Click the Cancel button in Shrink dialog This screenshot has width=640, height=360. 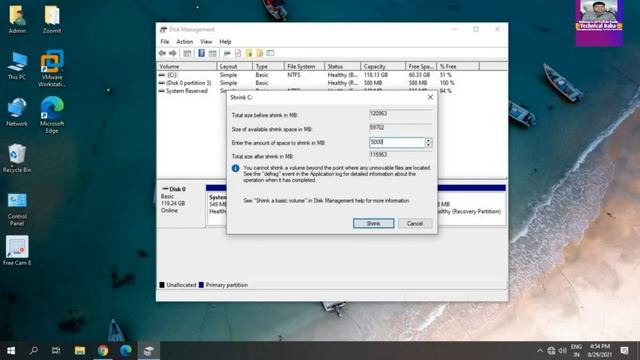point(415,223)
